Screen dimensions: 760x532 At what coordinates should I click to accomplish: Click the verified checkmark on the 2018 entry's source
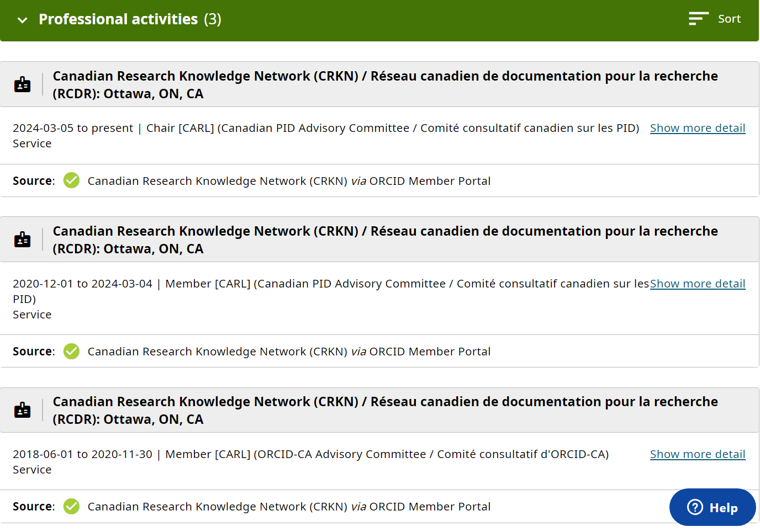71,506
